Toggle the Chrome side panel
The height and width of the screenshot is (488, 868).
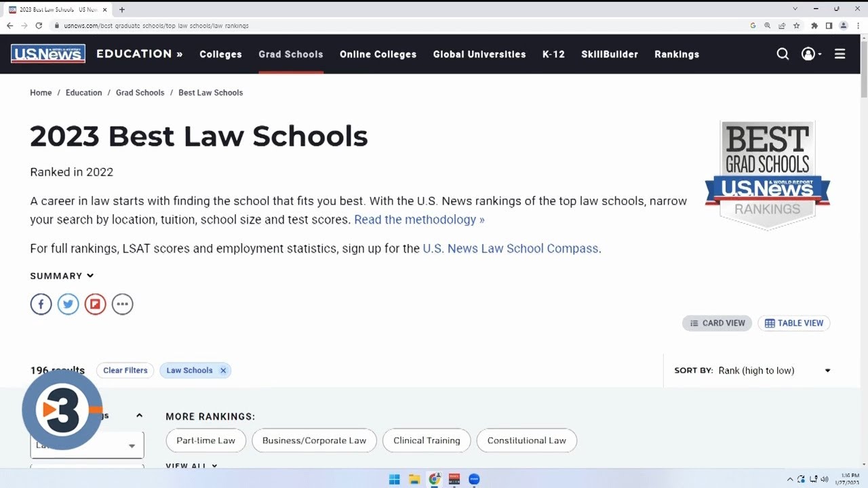click(829, 26)
